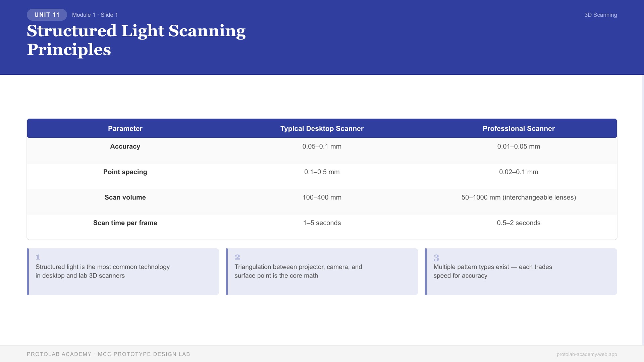The width and height of the screenshot is (644, 362).
Task: Click the Structured Light Scanning Principles title
Action: coord(137,40)
